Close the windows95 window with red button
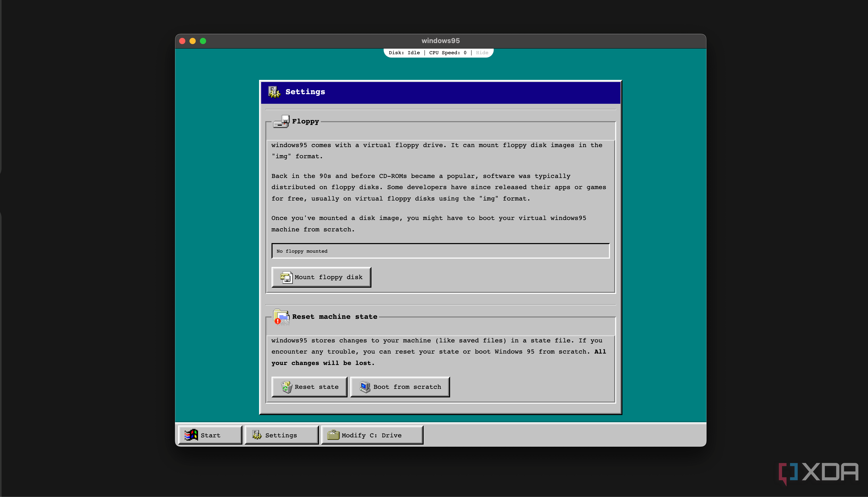 [182, 41]
